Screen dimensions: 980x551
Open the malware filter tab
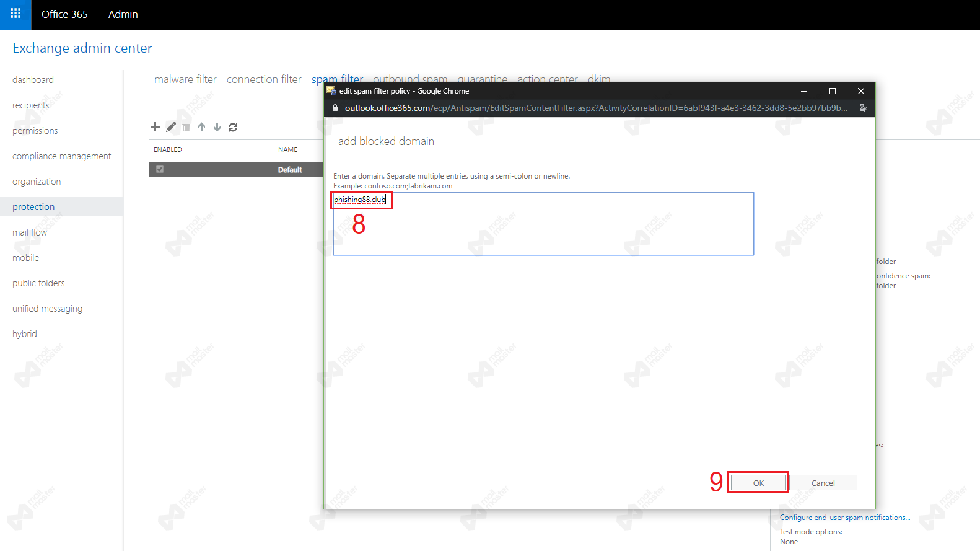[x=185, y=79]
